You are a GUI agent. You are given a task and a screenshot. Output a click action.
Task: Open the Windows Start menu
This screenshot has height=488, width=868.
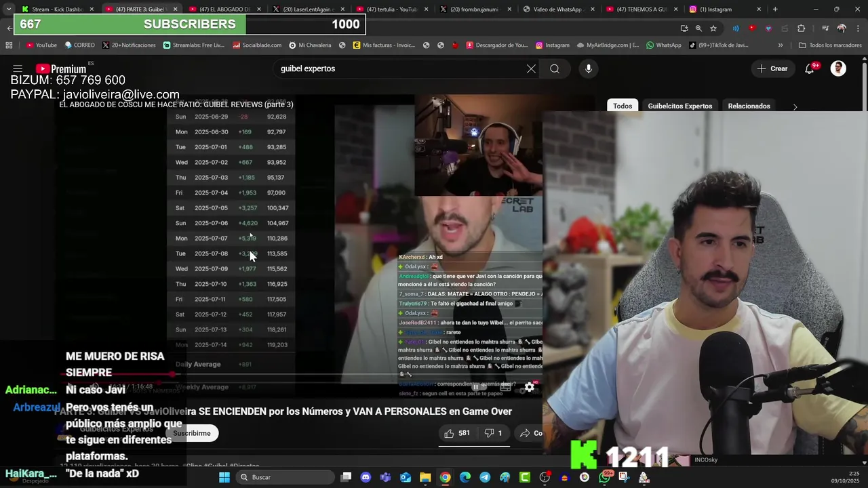pos(224,477)
